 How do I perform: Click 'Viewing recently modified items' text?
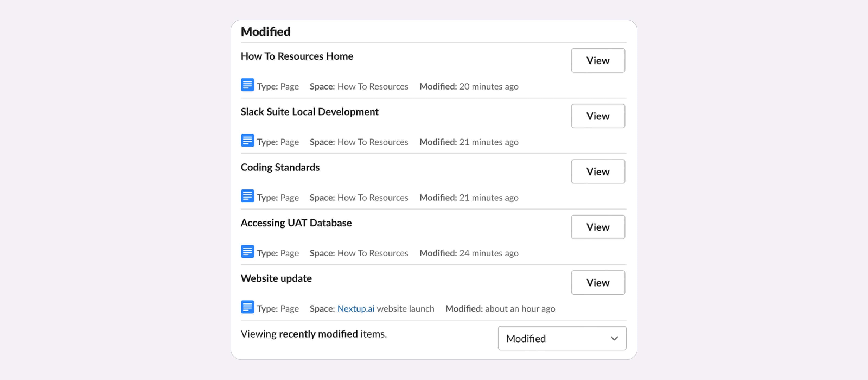pos(314,334)
